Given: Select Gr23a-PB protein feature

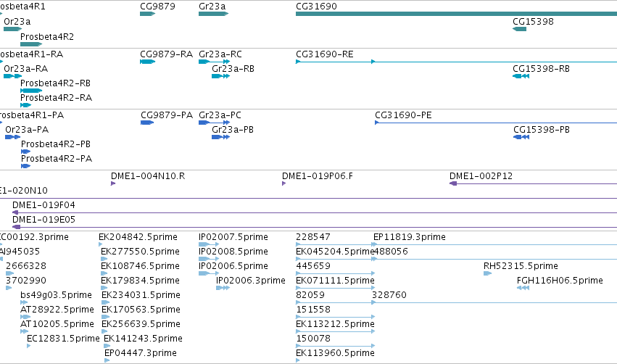Looking at the screenshot, I should coord(220,137).
